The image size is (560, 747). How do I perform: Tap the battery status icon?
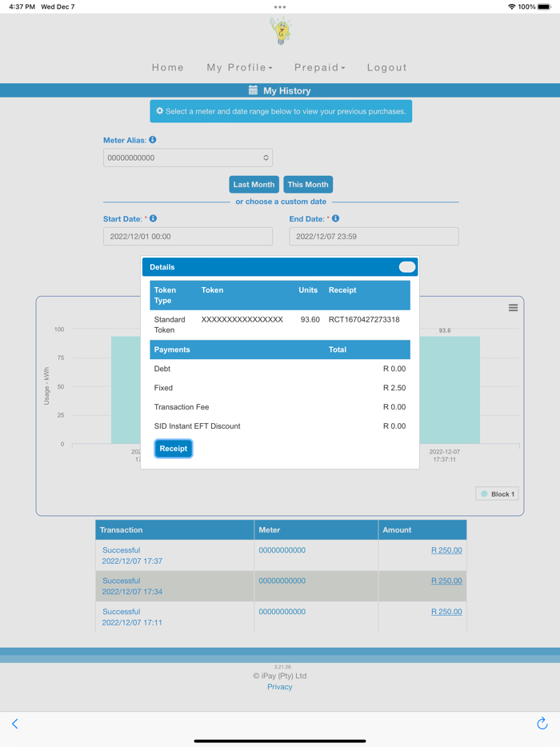click(x=544, y=6)
